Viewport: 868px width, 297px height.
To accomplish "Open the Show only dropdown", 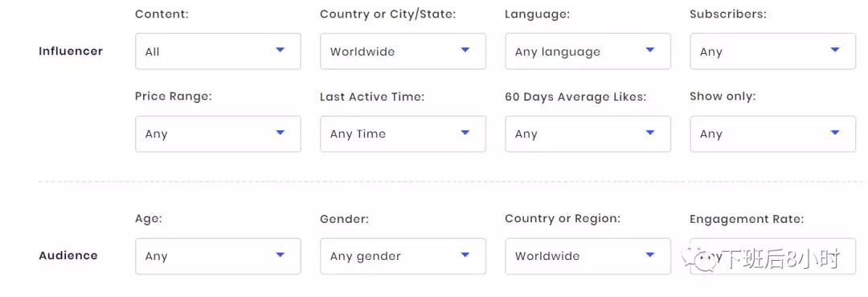I will pyautogui.click(x=773, y=134).
